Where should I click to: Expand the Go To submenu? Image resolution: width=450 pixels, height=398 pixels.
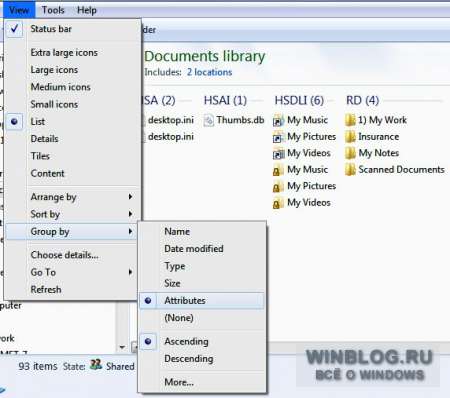72,272
